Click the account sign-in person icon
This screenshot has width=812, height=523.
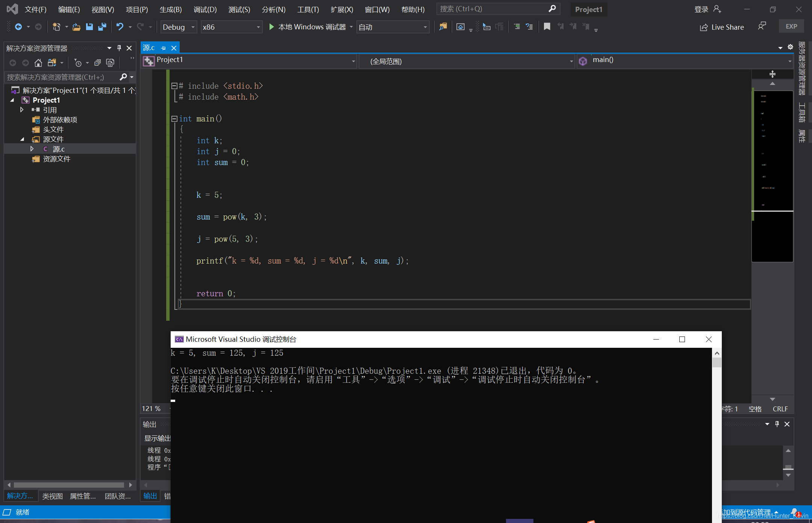(x=717, y=9)
